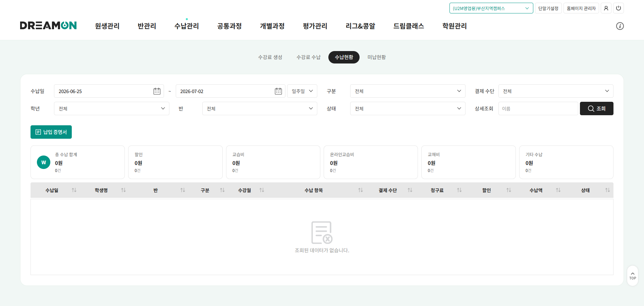The height and width of the screenshot is (306, 644).
Task: Open the 상태 dropdown
Action: 408,108
